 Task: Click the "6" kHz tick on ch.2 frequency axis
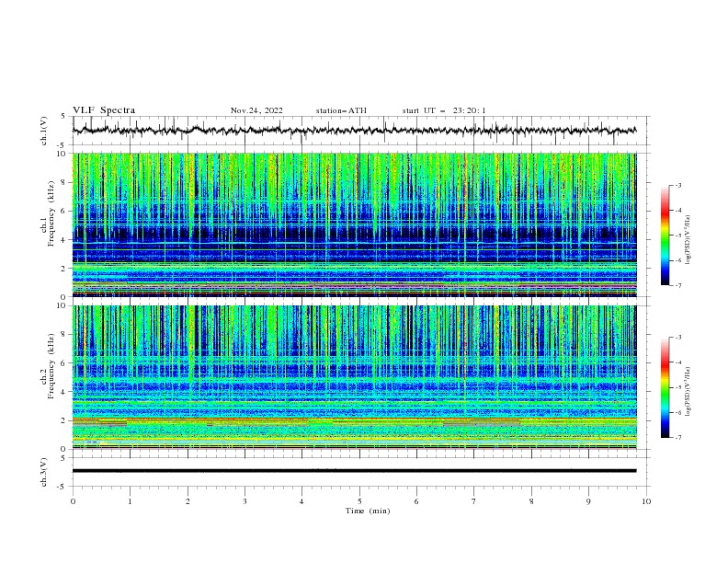click(64, 363)
